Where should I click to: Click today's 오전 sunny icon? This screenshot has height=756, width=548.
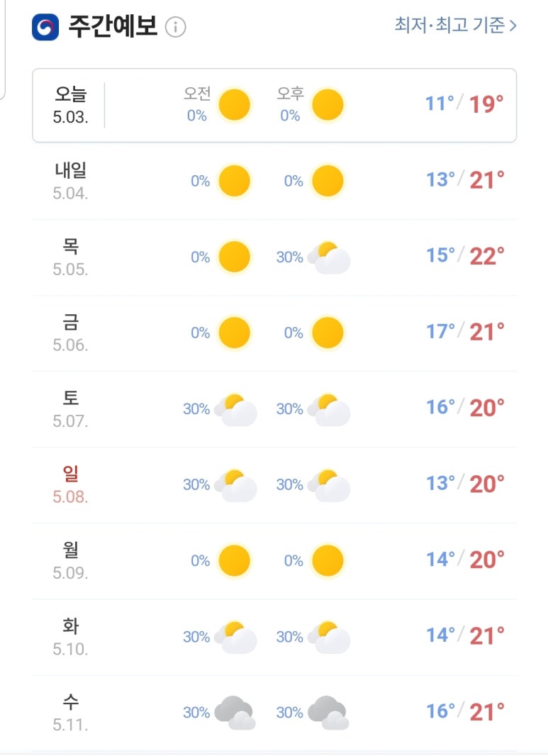tap(234, 105)
